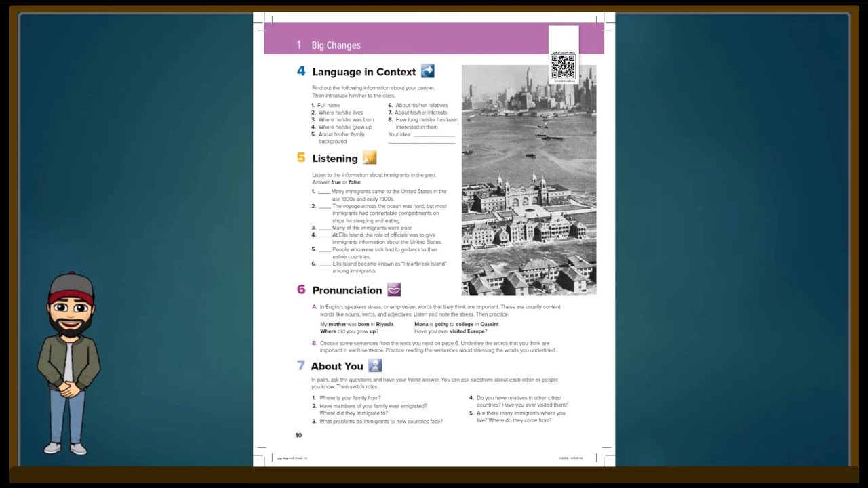Click the QR code on the page
The height and width of the screenshot is (488, 868).
pyautogui.click(x=563, y=66)
